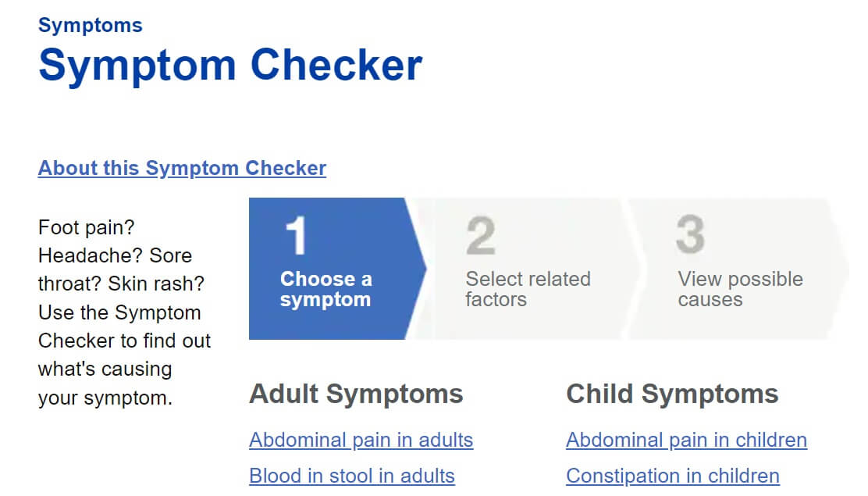Go to the "Select related factors" step

coord(528,289)
